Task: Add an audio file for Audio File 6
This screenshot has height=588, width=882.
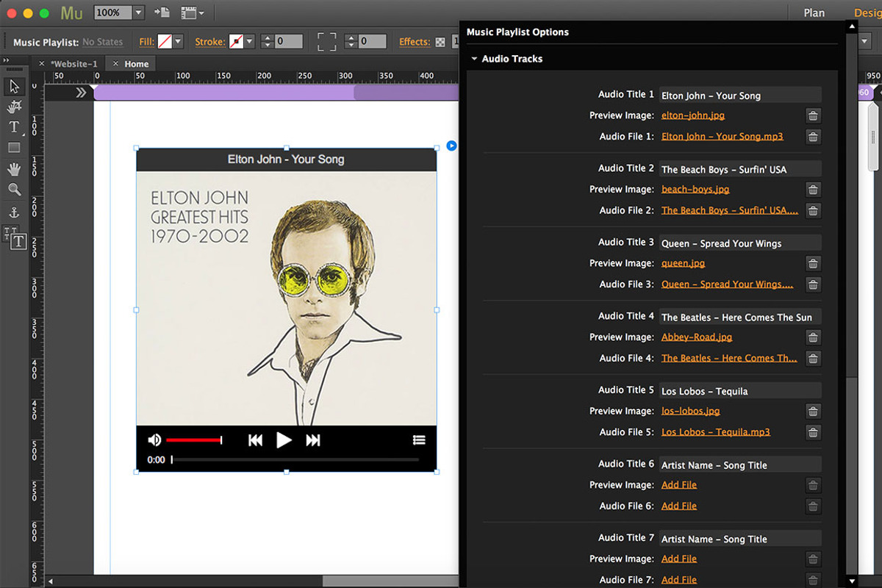Action: point(679,506)
